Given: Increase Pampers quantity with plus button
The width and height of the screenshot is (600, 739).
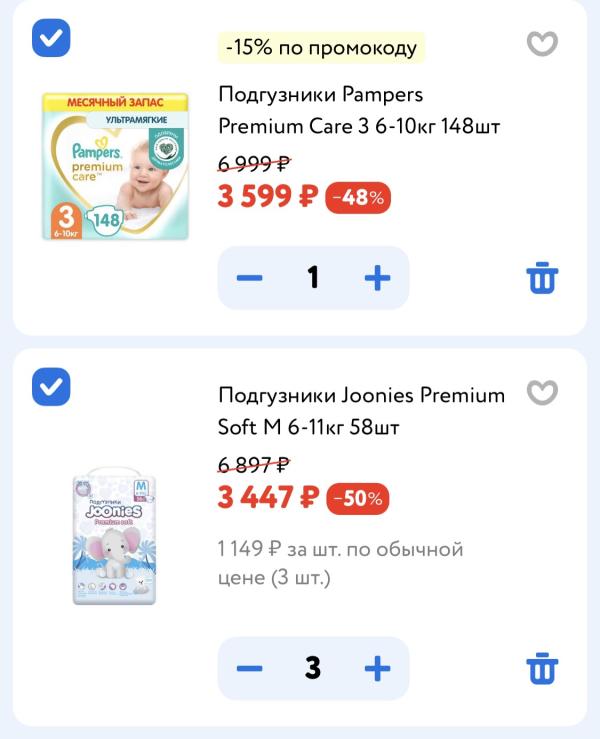Looking at the screenshot, I should tap(377, 278).
